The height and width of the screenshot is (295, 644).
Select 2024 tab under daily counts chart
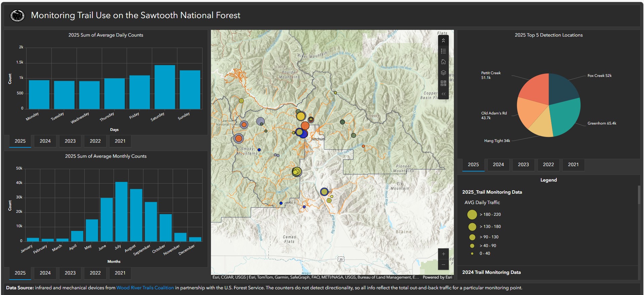pos(45,141)
